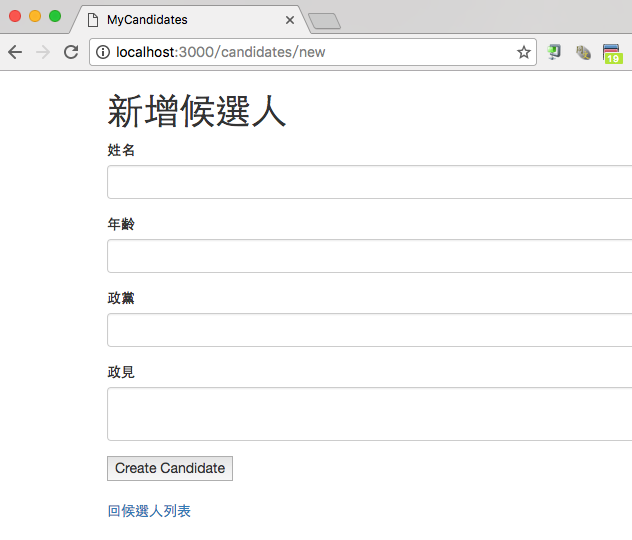Click the disabled forward navigation arrow
The width and height of the screenshot is (632, 540).
[43, 52]
